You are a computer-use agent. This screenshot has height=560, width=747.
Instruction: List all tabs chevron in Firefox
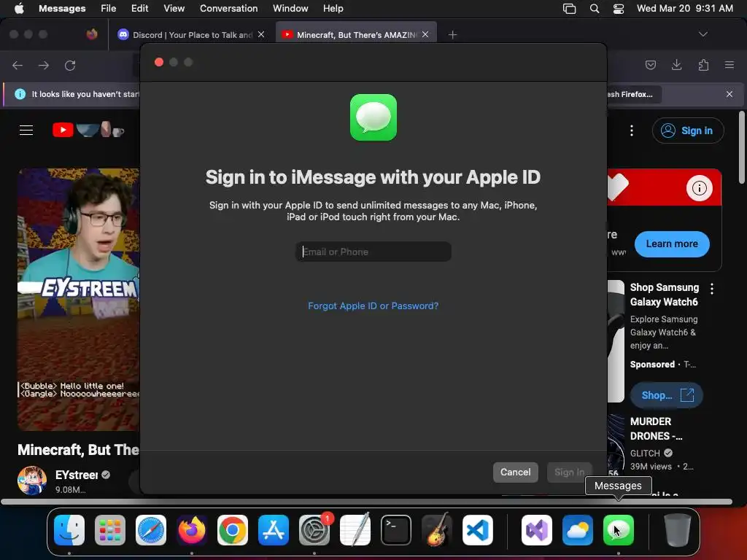click(x=703, y=34)
